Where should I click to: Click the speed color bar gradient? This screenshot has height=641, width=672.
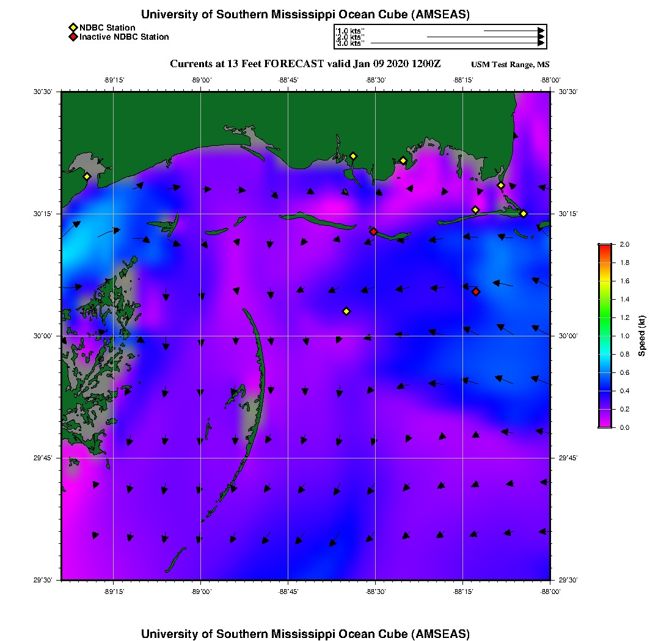click(x=605, y=336)
